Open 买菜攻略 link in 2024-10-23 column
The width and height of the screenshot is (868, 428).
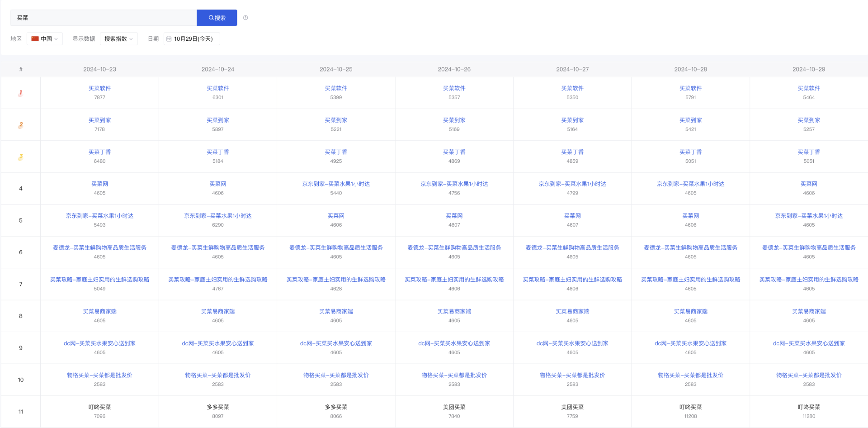[99, 280]
